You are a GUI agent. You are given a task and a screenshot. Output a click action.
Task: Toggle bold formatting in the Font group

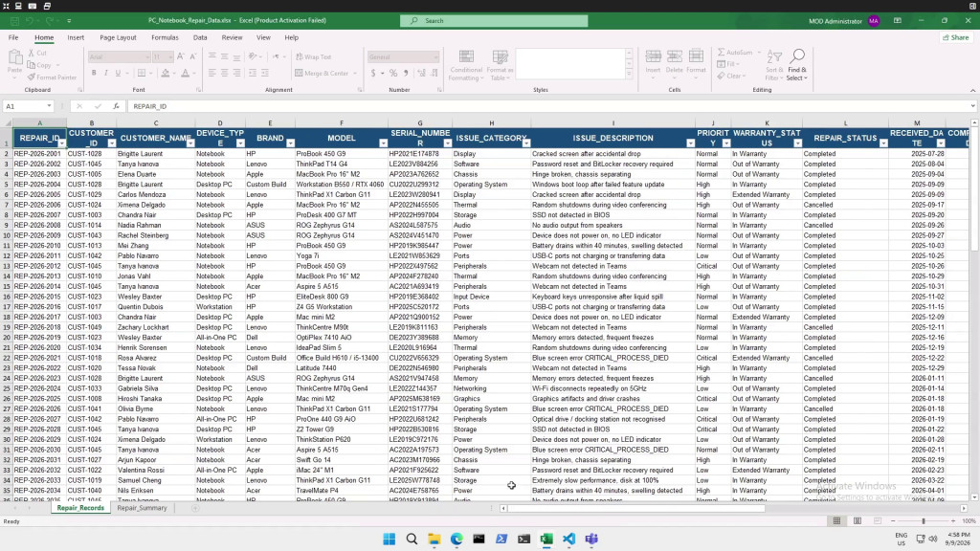tap(94, 73)
